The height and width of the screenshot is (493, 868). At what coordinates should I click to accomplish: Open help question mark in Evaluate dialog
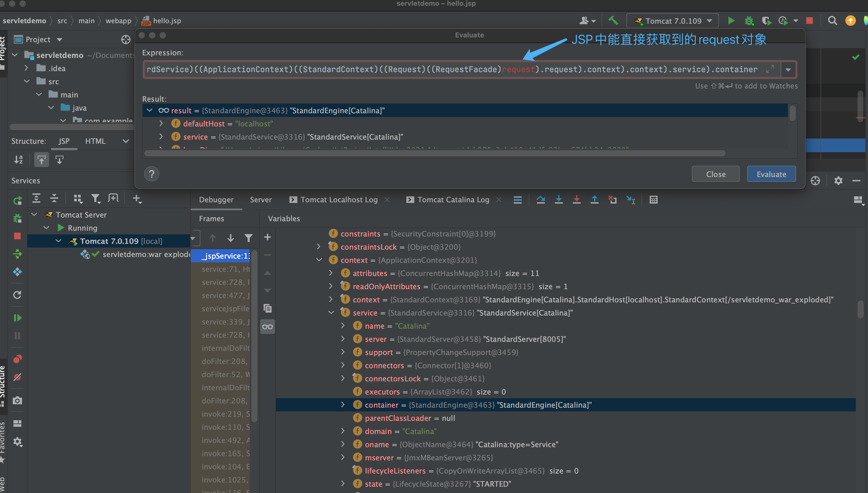point(152,174)
